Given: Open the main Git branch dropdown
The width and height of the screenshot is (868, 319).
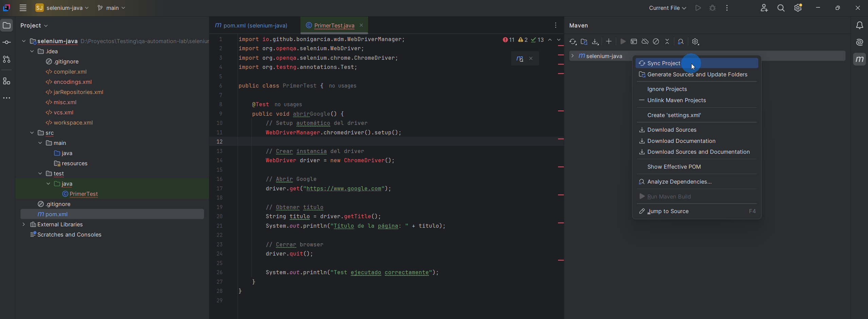Looking at the screenshot, I should (x=111, y=7).
